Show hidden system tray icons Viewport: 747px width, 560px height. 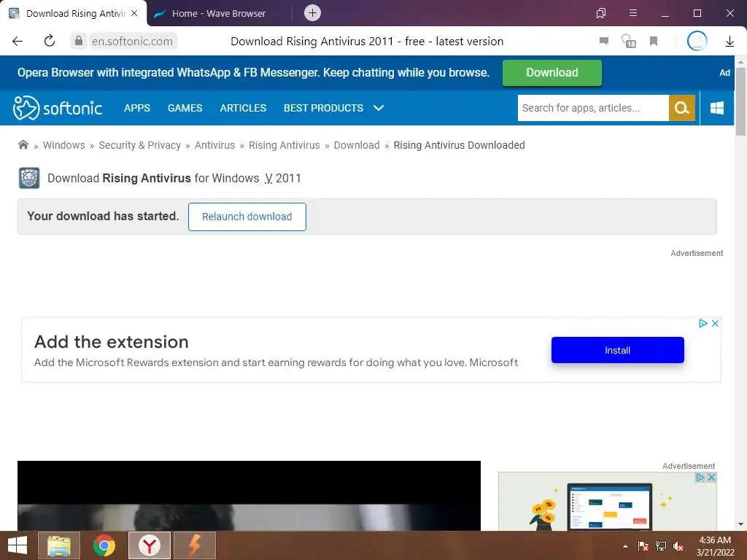coord(625,546)
